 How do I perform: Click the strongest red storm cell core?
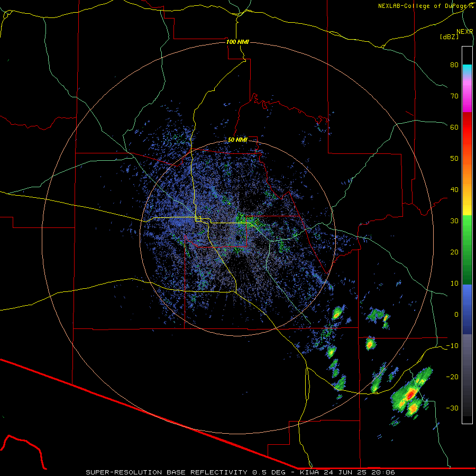pyautogui.click(x=411, y=395)
